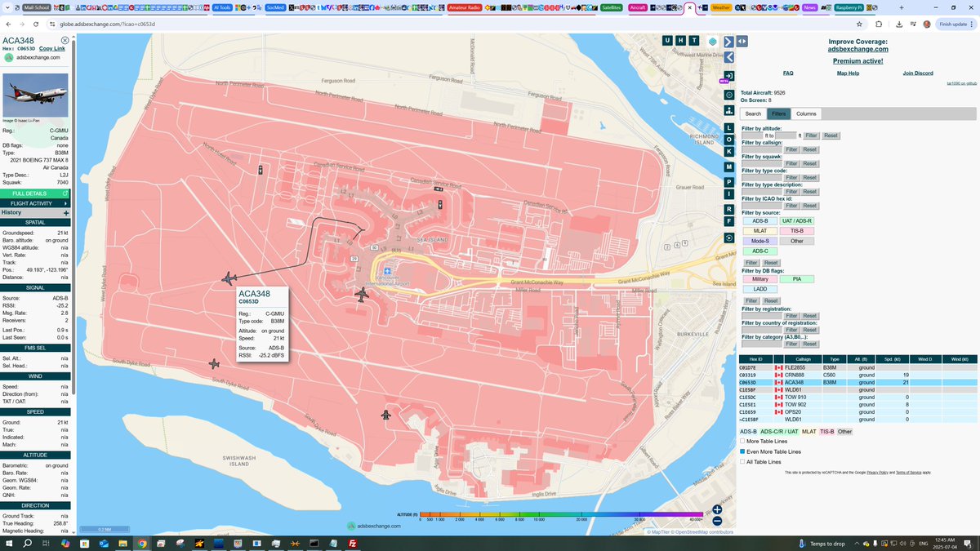Click the Chrome taskbar icon
Viewport: 980px width, 551px height.
tap(142, 544)
